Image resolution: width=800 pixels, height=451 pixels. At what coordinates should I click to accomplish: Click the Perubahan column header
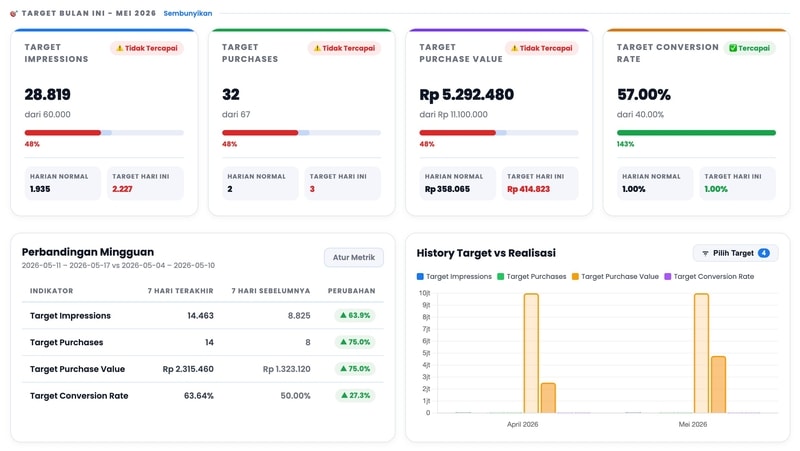(x=352, y=291)
